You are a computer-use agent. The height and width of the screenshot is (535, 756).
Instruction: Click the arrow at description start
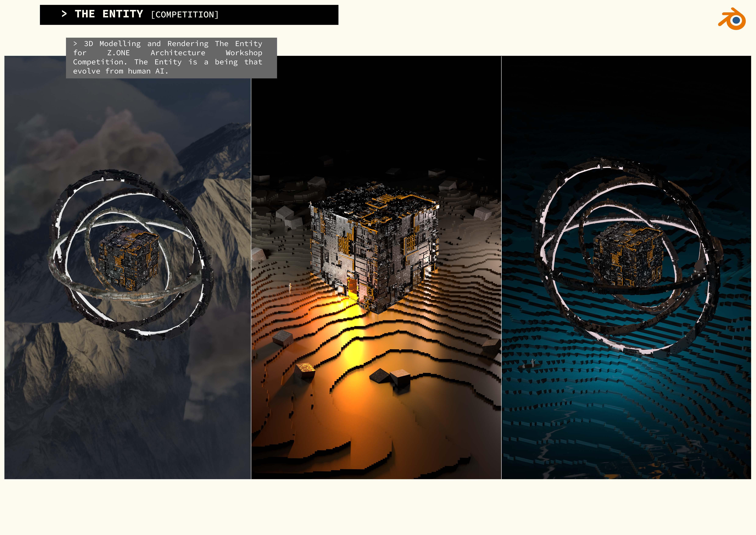[x=75, y=43]
